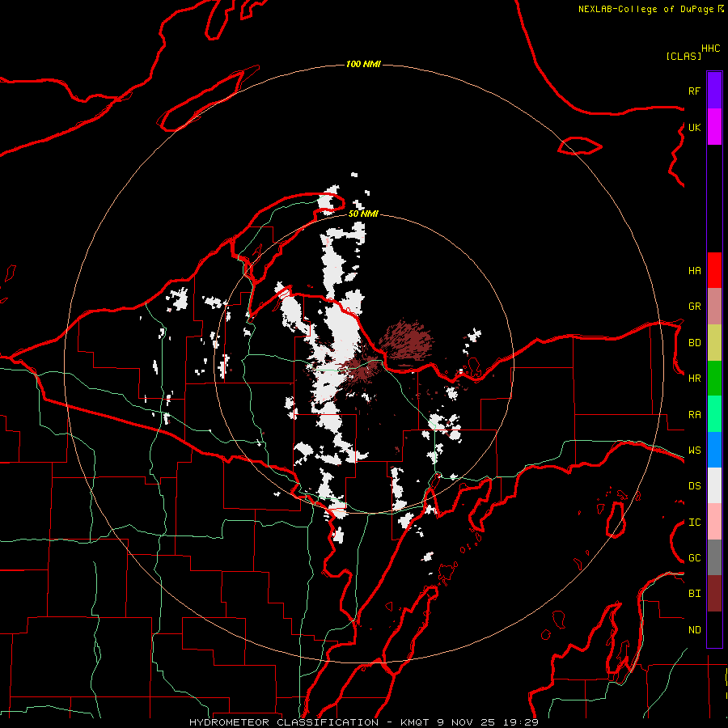
Task: Click the Hydrometeor Classification KMQT title text
Action: 364,722
